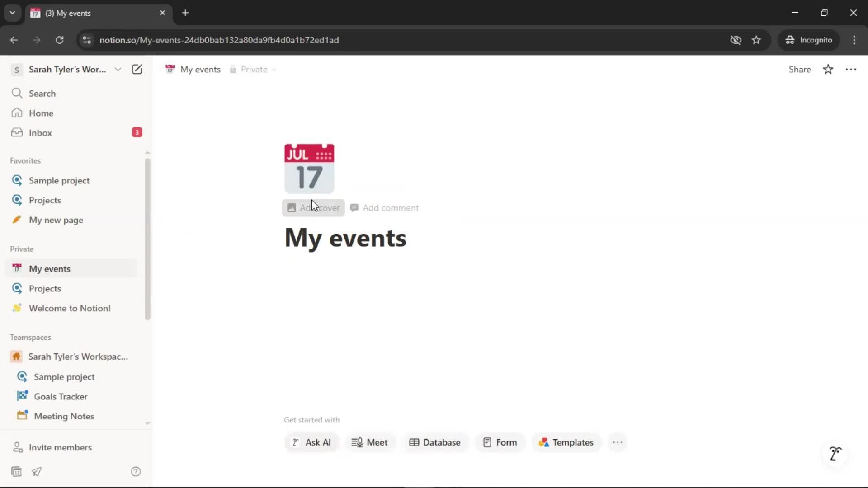
Task: Choose the Form option
Action: (x=500, y=442)
